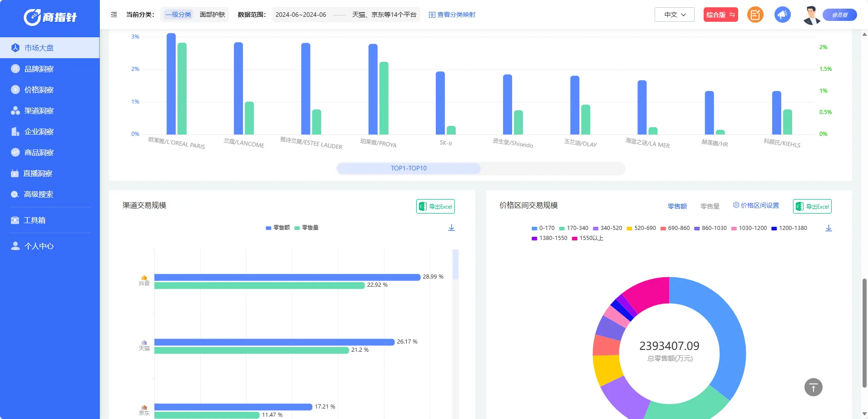This screenshot has width=868, height=419.
Task: Toggle the 690-860 price legend
Action: (675, 228)
